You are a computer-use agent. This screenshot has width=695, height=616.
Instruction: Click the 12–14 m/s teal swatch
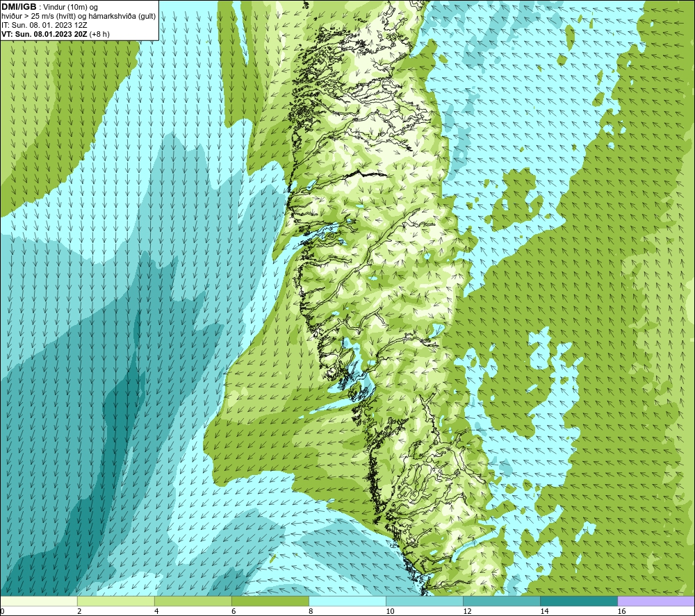(x=501, y=601)
